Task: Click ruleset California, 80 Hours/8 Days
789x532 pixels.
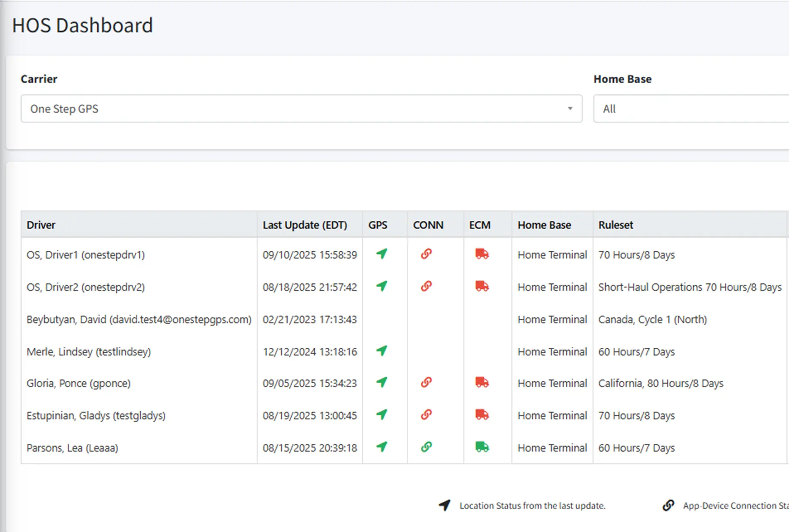Action: 661,383
